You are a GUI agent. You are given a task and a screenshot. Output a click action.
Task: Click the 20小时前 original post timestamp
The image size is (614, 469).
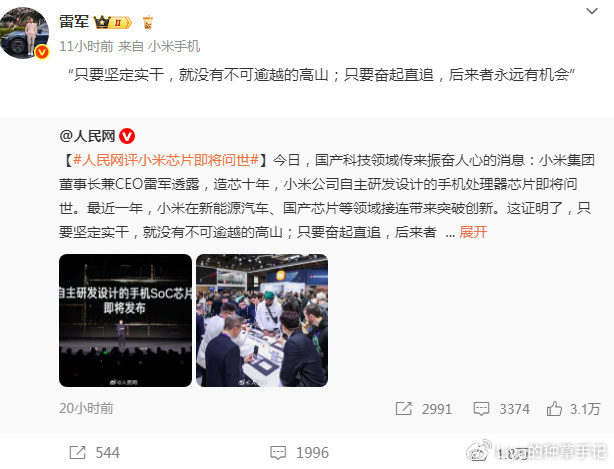click(x=86, y=408)
